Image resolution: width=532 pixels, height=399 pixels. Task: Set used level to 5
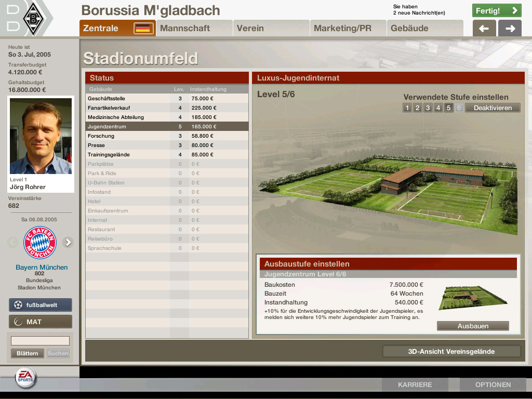pyautogui.click(x=449, y=108)
